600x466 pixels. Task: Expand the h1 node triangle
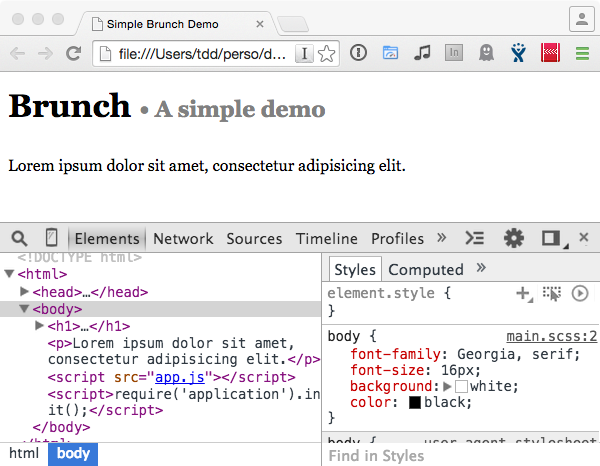point(39,325)
